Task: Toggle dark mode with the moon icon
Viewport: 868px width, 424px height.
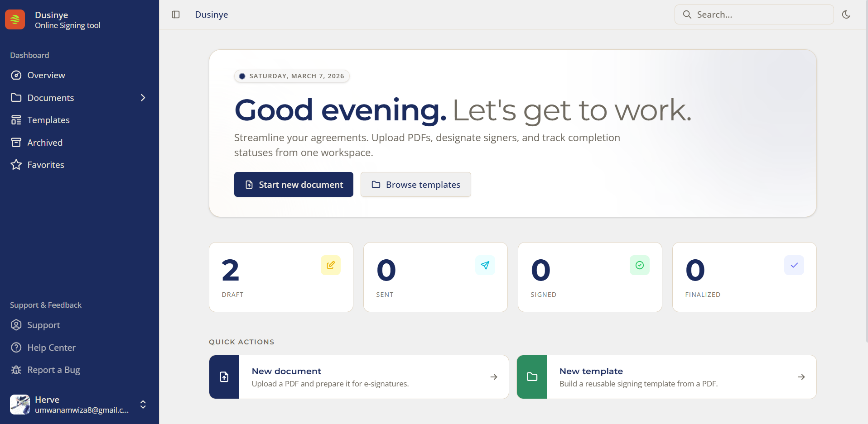Action: point(847,14)
